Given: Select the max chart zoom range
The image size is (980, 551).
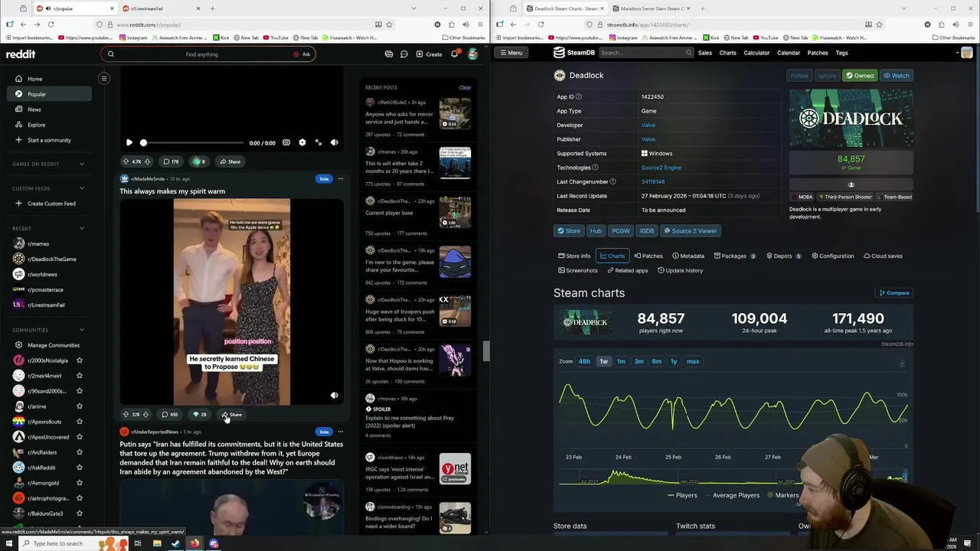Looking at the screenshot, I should coord(693,361).
